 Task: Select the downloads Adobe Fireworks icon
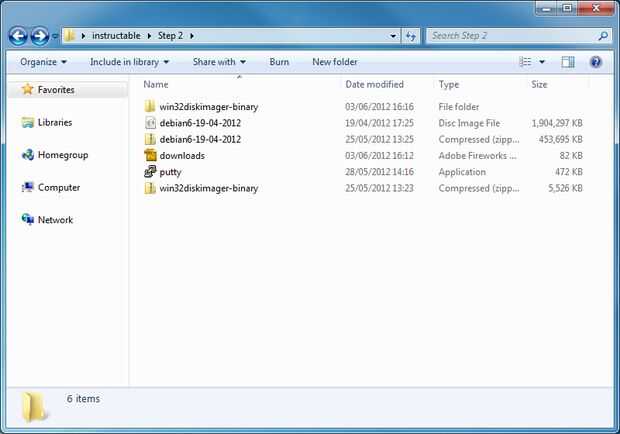pyautogui.click(x=150, y=155)
